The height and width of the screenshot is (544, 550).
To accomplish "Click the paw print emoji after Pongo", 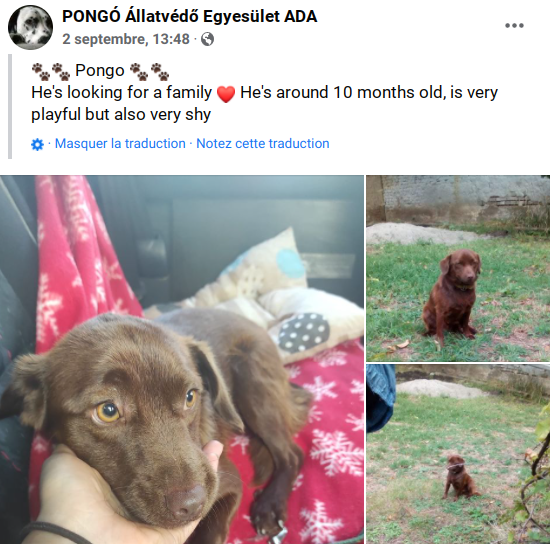I will pyautogui.click(x=149, y=72).
